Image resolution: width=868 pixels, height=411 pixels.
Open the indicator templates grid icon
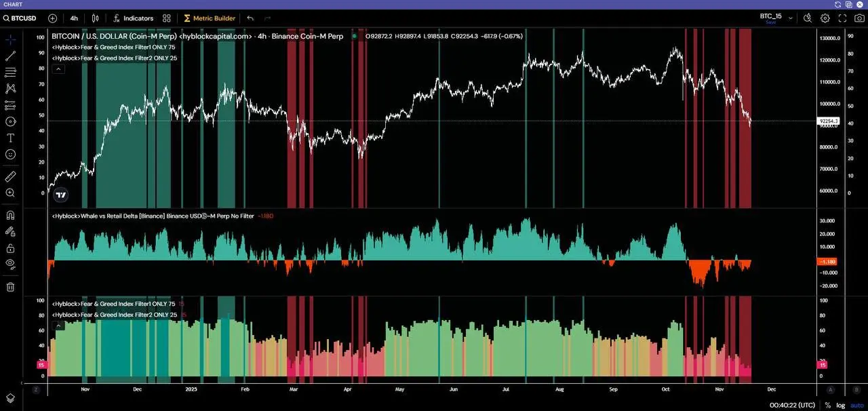[167, 18]
